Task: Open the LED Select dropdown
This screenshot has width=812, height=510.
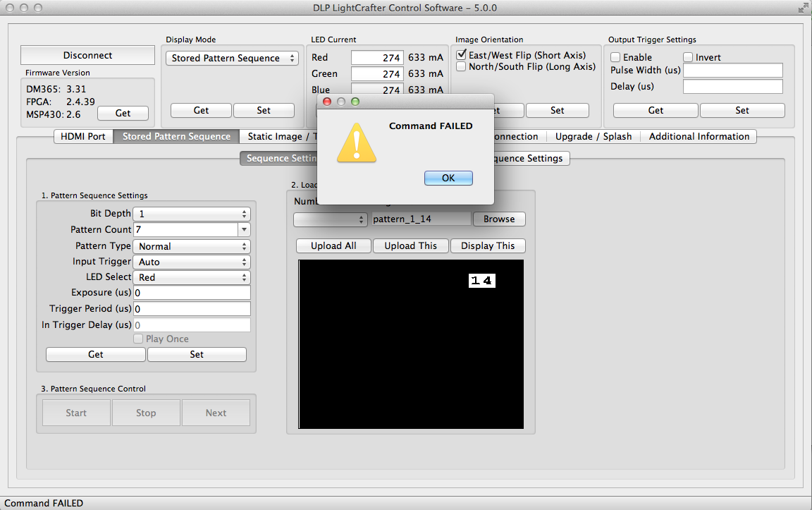Action: 192,277
